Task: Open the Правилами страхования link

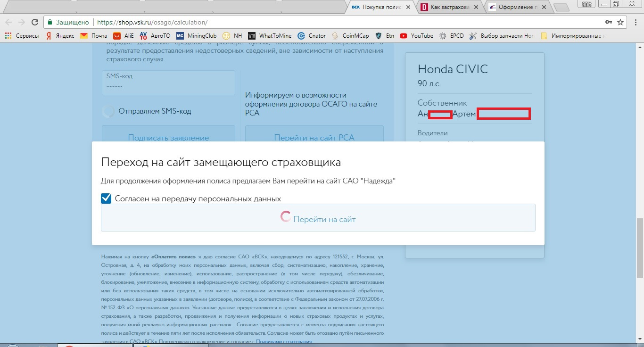Action: click(284, 341)
